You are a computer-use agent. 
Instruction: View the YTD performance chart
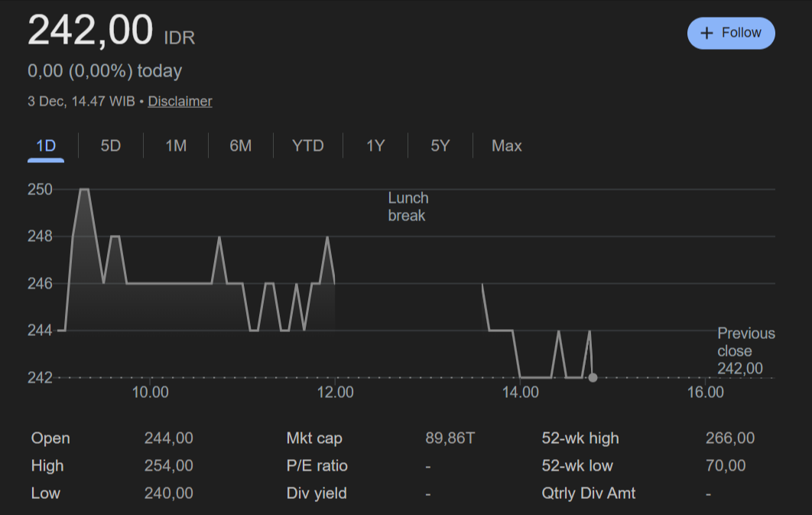[x=307, y=145]
